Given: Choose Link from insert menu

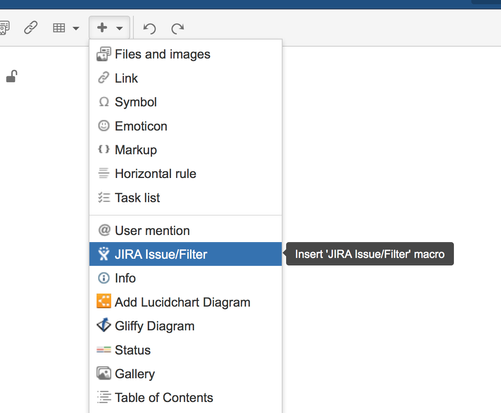Looking at the screenshot, I should (x=186, y=78).
